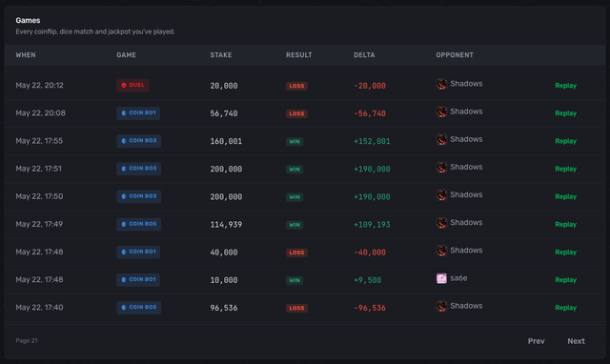Open Replay for May 22, 17:49 game
This screenshot has height=364, width=610.
(565, 224)
